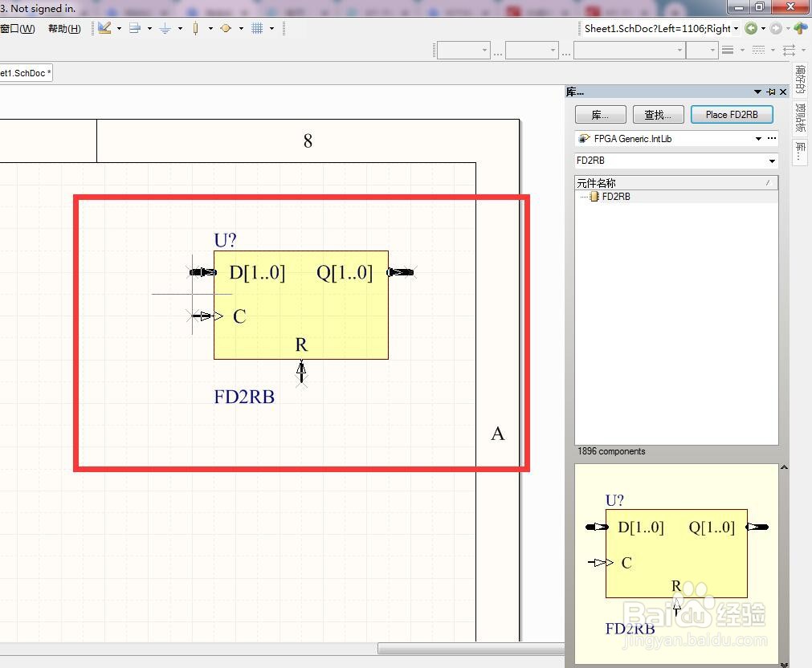The width and height of the screenshot is (812, 668).
Task: Open dropdown arrow beside alignment tools icon
Action: pos(149,28)
